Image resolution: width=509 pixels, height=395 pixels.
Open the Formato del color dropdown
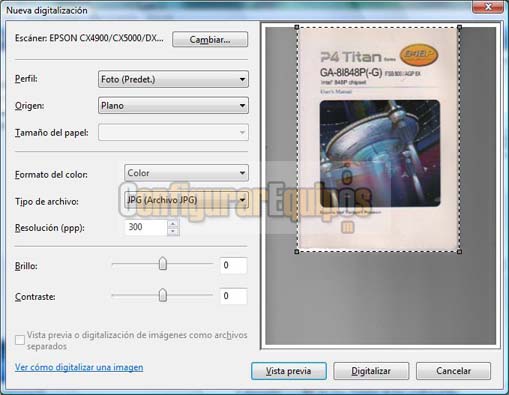pos(186,173)
